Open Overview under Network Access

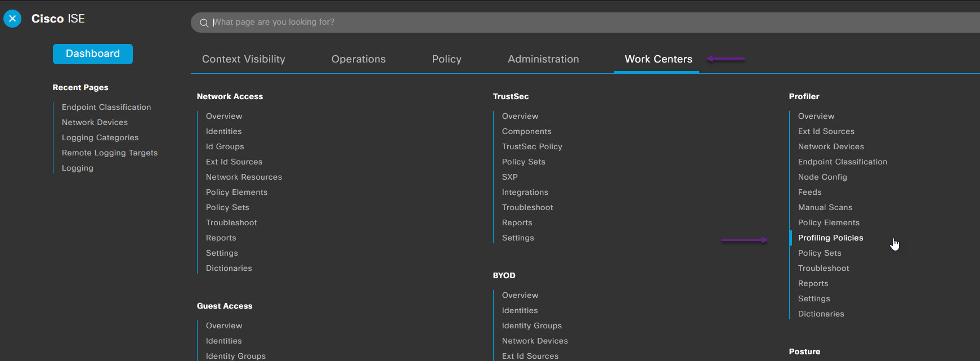coord(224,116)
